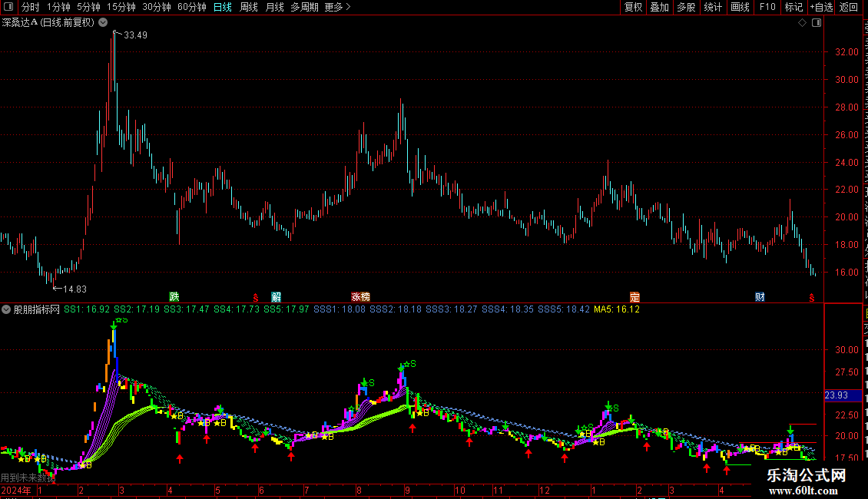Select the 30分钟 timeframe
The image size is (868, 499).
tap(157, 7)
